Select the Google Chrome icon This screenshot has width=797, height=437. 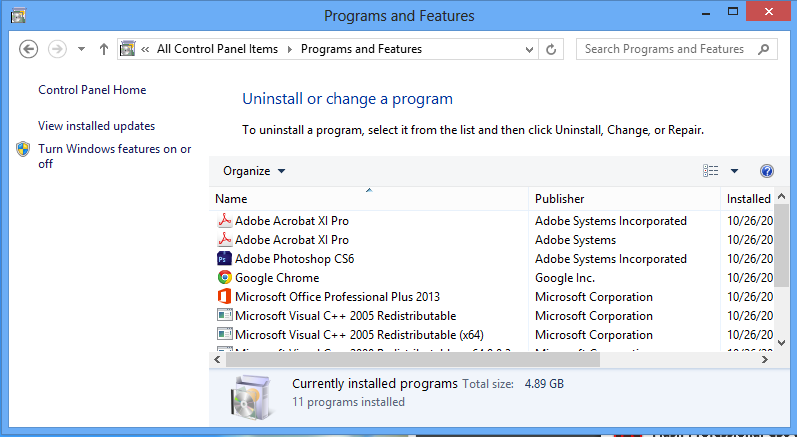[x=224, y=277]
